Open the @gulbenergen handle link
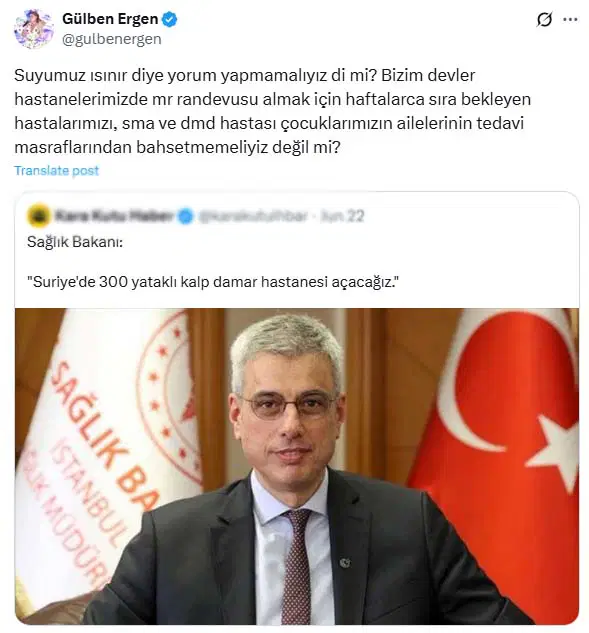The height and width of the screenshot is (633, 589). tap(112, 39)
